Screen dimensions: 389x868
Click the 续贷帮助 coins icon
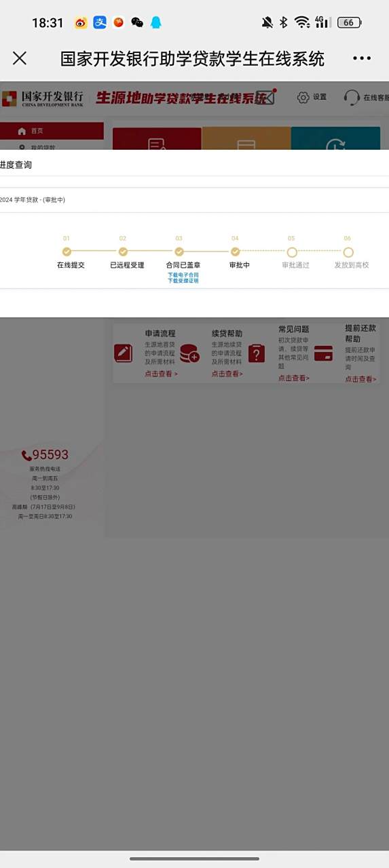189,353
